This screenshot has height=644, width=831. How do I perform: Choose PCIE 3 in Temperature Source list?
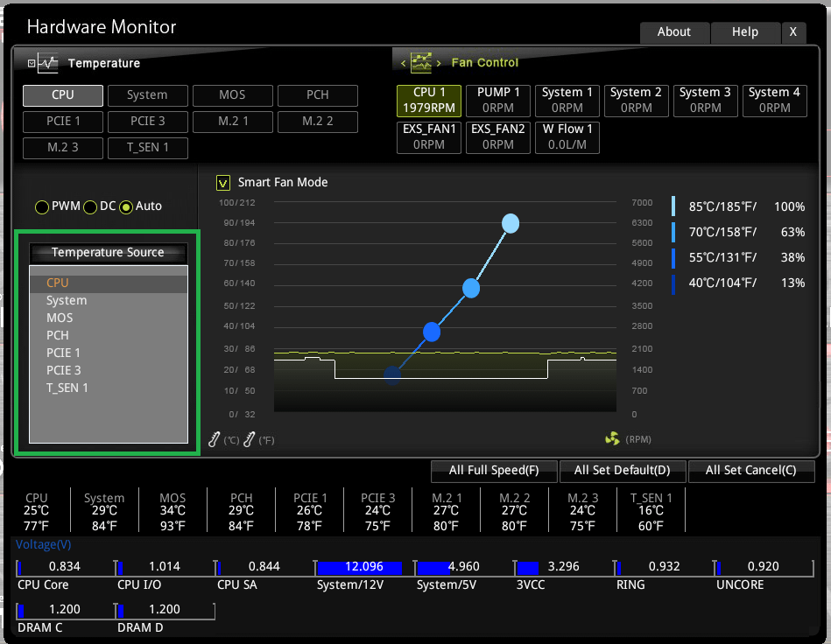[109, 371]
